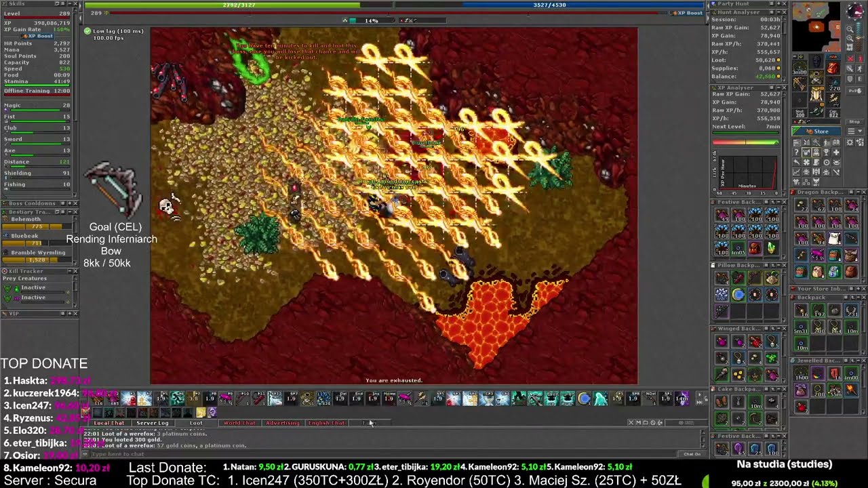Viewport: 868px width, 488px height.
Task: Click the plus cross icon in the widget grid
Action: click(x=836, y=152)
